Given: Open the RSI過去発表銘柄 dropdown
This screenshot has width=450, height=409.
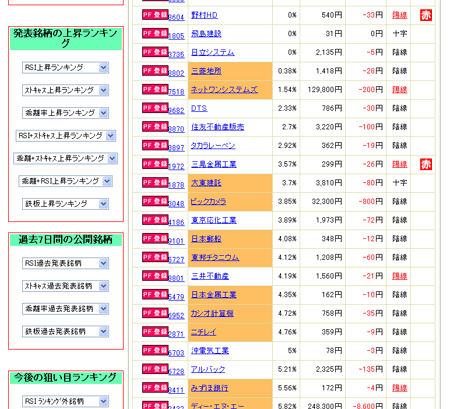Looking at the screenshot, I should pyautogui.click(x=65, y=263).
